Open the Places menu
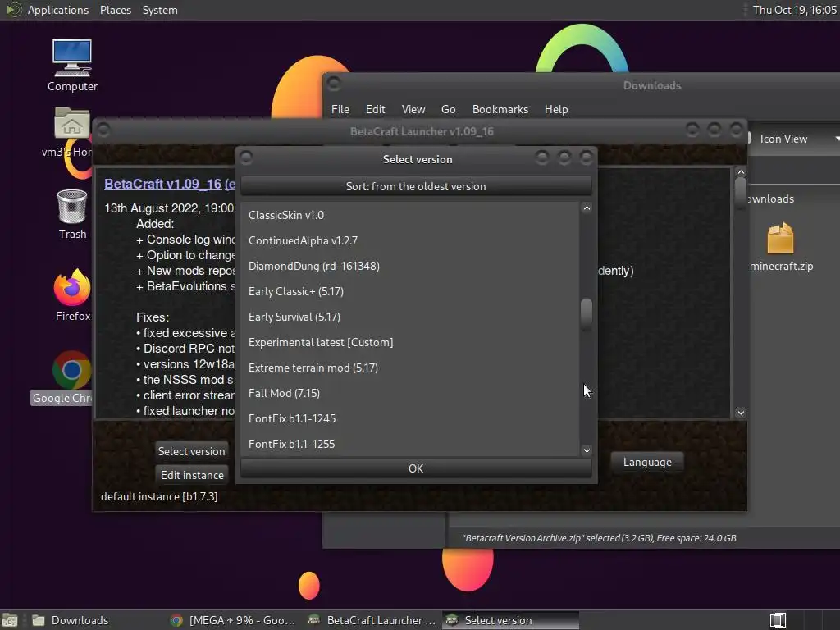This screenshot has height=630, width=840. click(115, 10)
